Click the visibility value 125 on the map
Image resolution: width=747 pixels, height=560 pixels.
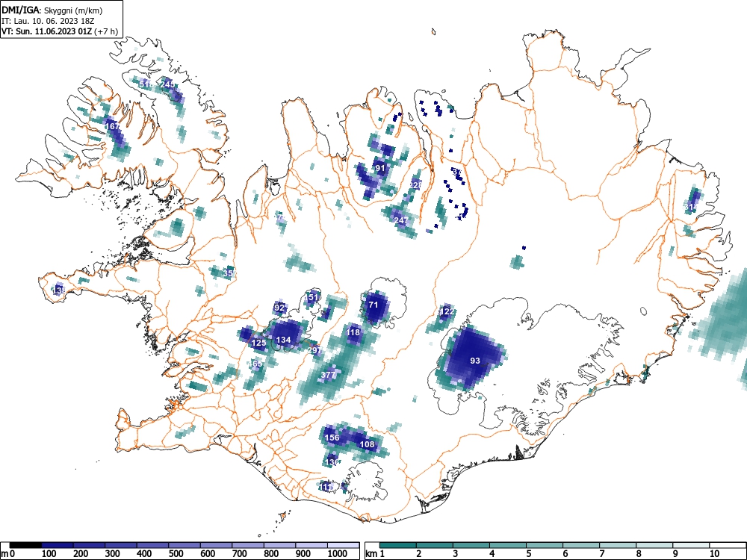258,343
